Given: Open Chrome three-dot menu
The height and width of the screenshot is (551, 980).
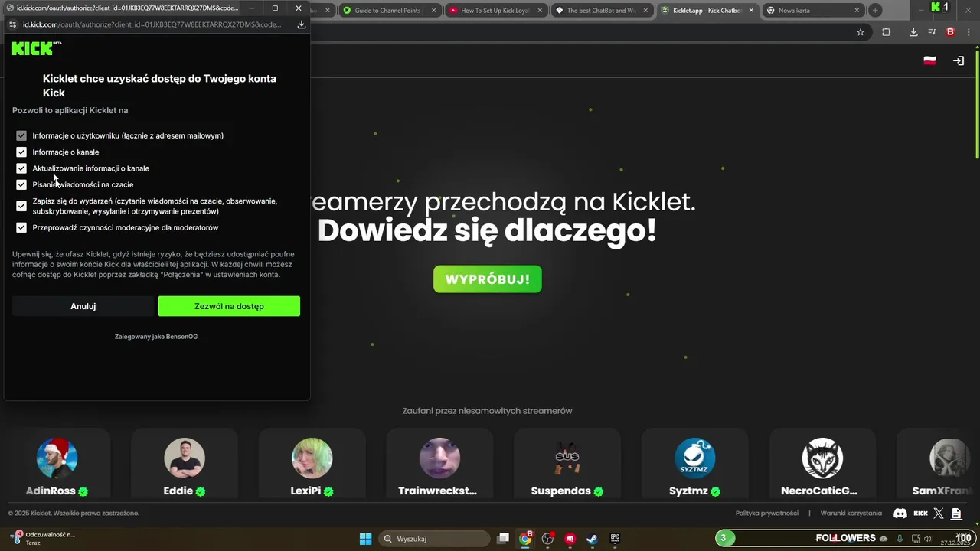Looking at the screenshot, I should (970, 32).
